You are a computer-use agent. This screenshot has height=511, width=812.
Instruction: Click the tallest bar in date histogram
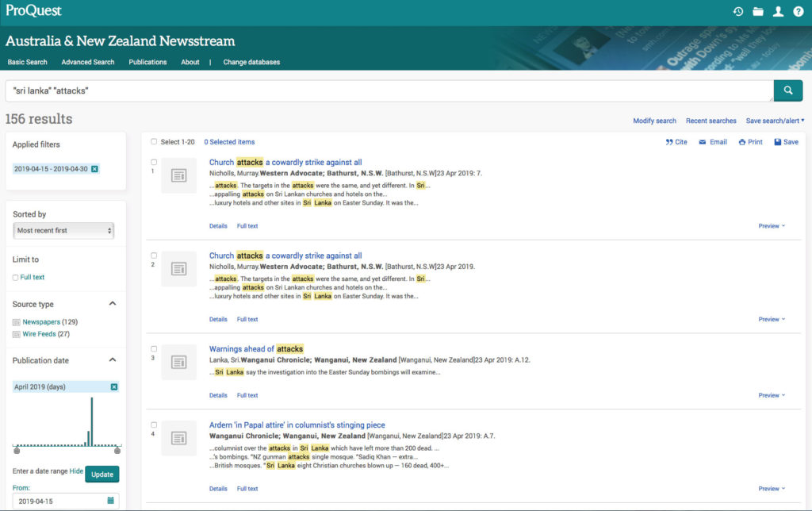click(x=92, y=422)
